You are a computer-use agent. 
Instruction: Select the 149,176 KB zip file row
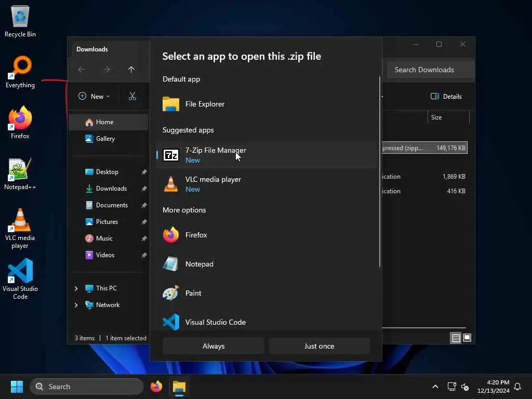[424, 148]
